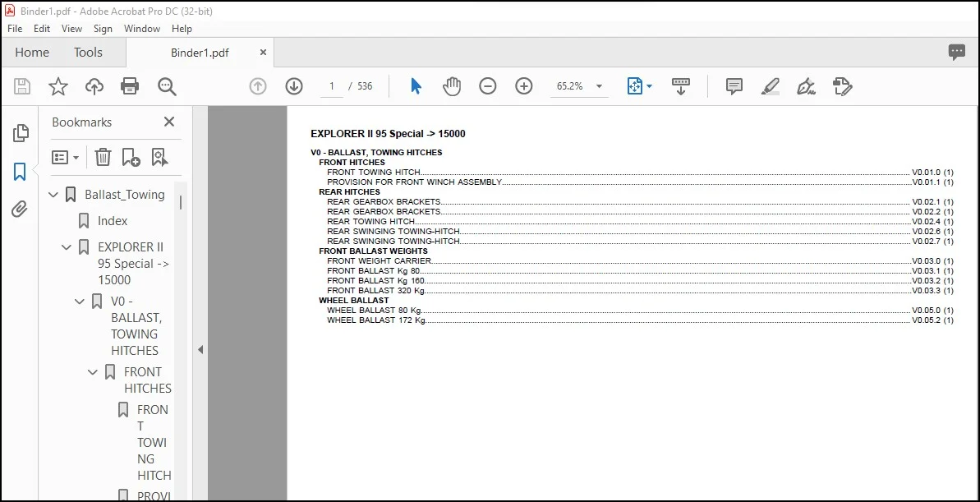The height and width of the screenshot is (502, 980).
Task: Open zoom level dropdown arrow
Action: click(x=599, y=86)
